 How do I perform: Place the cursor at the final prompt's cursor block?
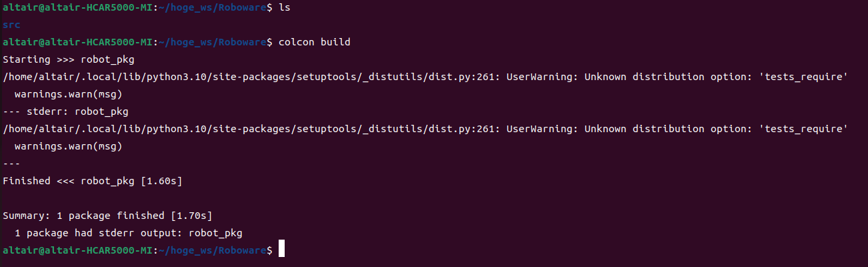[x=282, y=250]
